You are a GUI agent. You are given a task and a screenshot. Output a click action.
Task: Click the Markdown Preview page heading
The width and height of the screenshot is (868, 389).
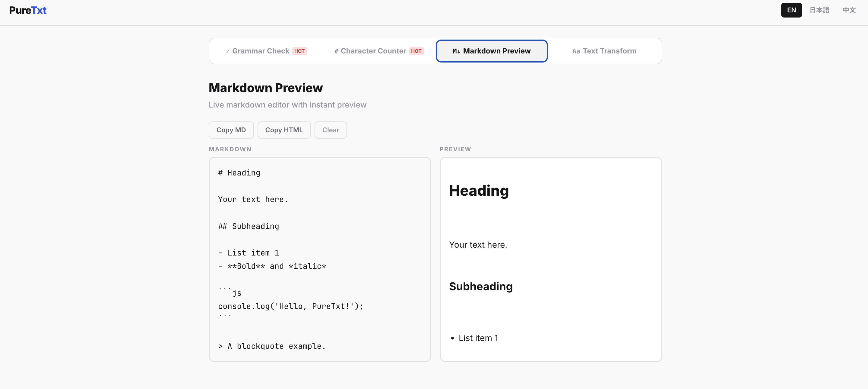click(265, 87)
